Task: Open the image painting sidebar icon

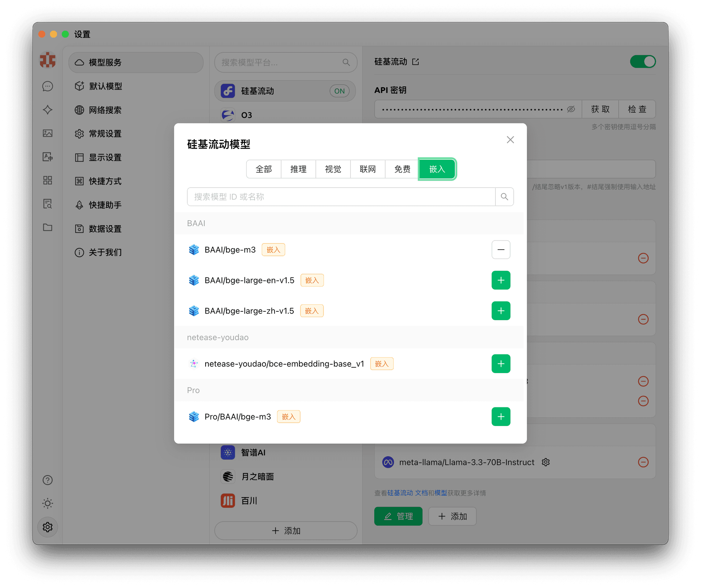Action: tap(47, 133)
